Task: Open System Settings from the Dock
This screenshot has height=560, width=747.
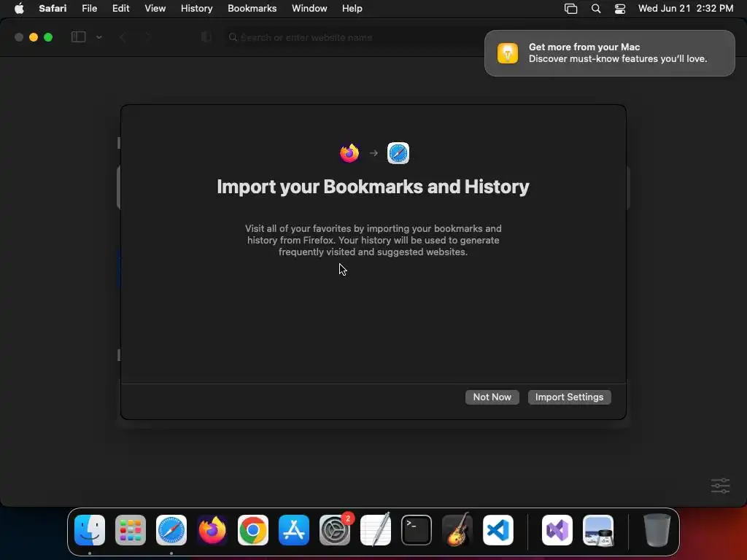Action: click(x=335, y=530)
